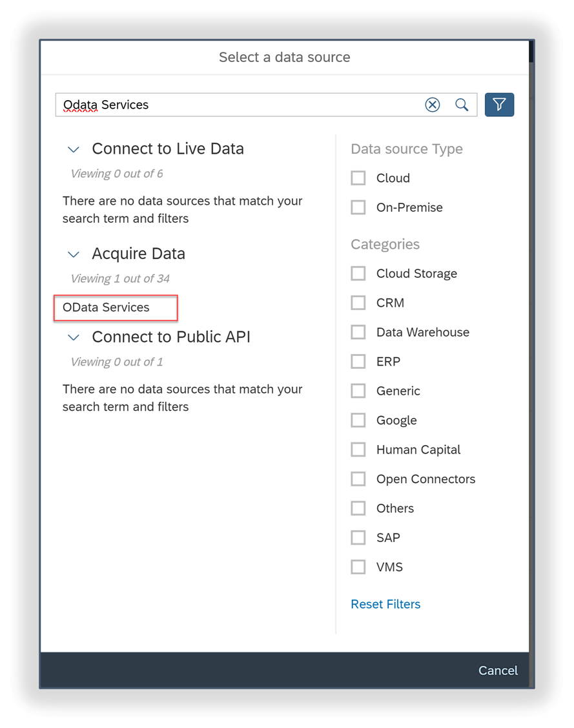
Task: Clear the search field using the X icon
Action: pos(432,104)
